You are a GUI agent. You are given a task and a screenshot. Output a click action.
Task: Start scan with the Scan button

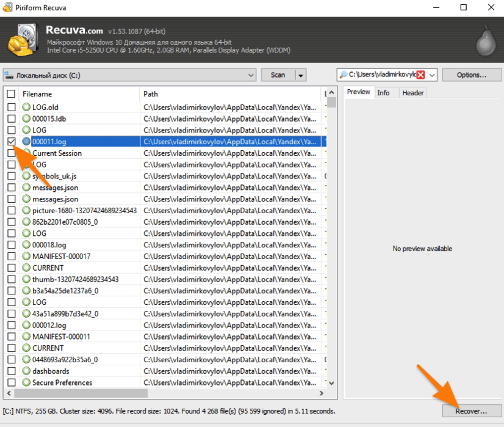click(278, 75)
